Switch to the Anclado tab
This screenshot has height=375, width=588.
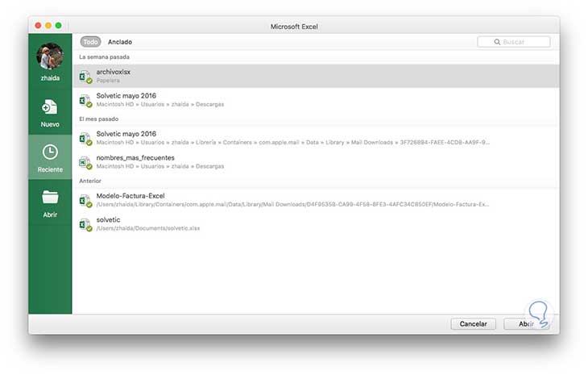[120, 42]
